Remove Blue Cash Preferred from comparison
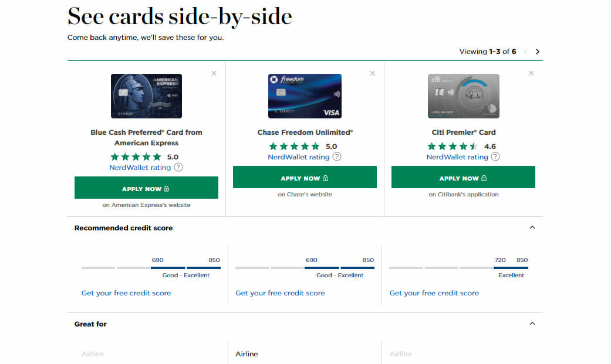The width and height of the screenshot is (611, 364). 214,73
